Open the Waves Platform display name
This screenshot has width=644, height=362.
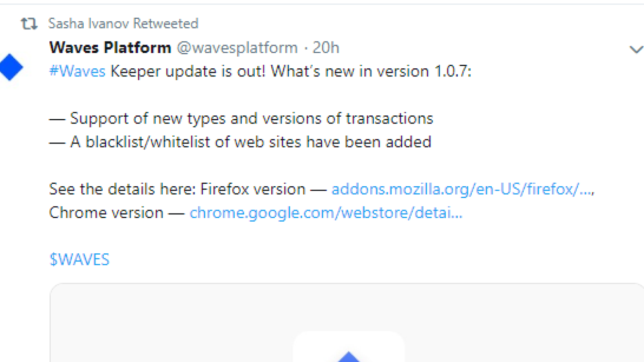[110, 47]
